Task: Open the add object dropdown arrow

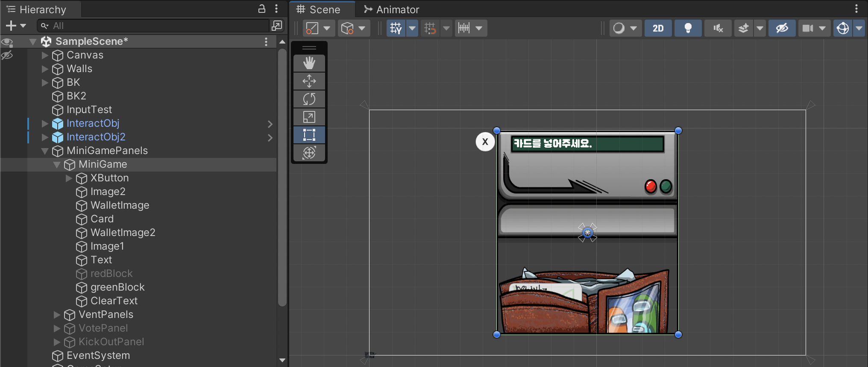Action: pos(23,26)
